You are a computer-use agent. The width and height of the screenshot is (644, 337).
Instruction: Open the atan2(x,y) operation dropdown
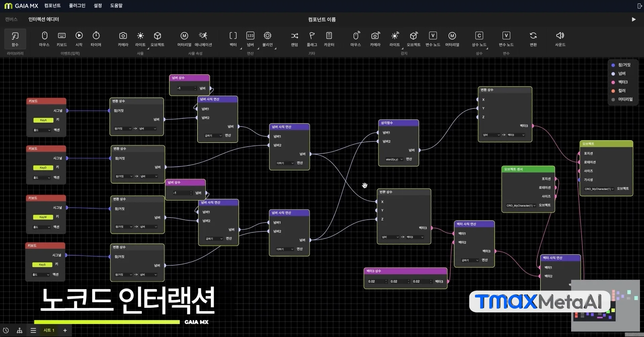(394, 159)
